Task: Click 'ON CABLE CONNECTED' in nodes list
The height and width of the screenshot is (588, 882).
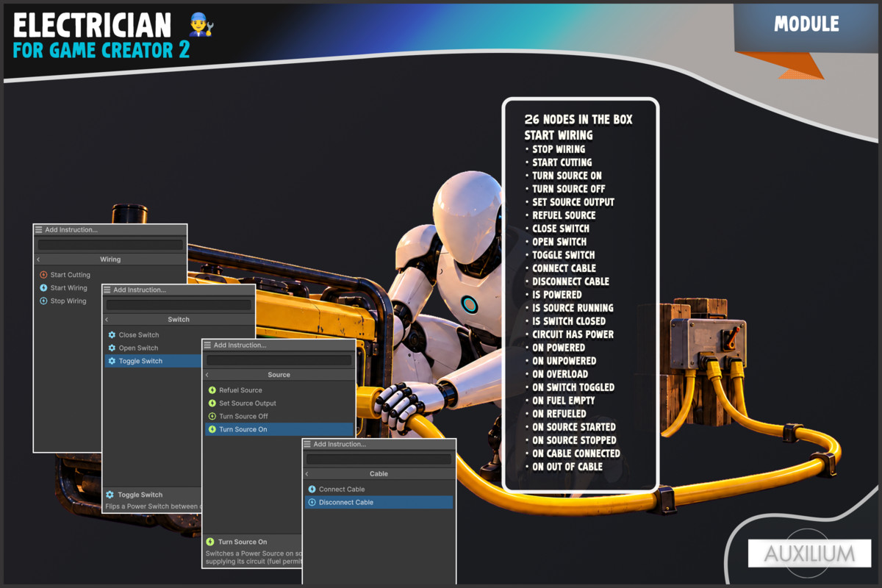Action: click(576, 453)
